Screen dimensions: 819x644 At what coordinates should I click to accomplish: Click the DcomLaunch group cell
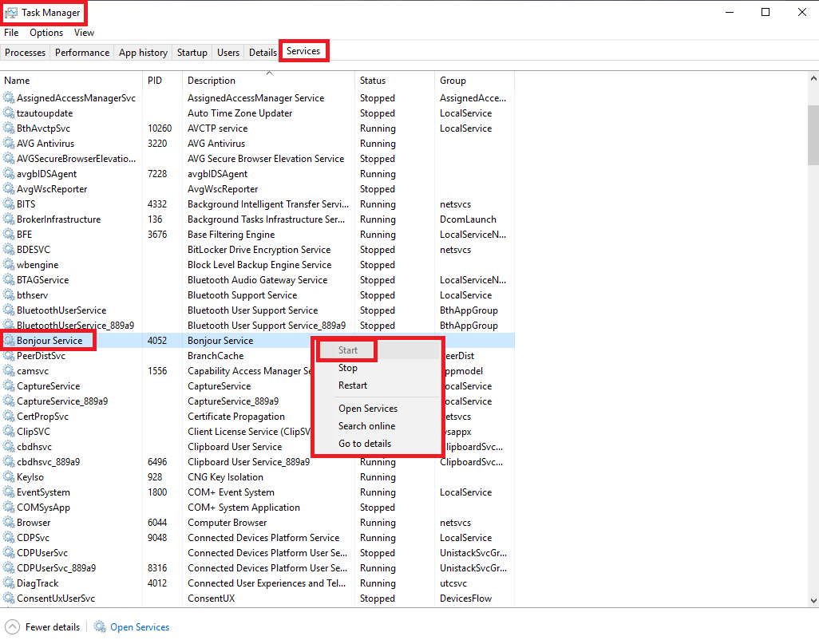click(x=468, y=219)
